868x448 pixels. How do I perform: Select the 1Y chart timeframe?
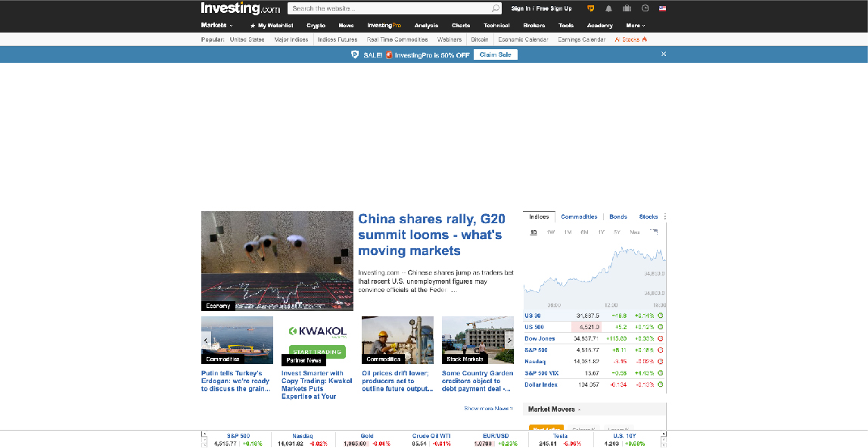click(x=601, y=232)
